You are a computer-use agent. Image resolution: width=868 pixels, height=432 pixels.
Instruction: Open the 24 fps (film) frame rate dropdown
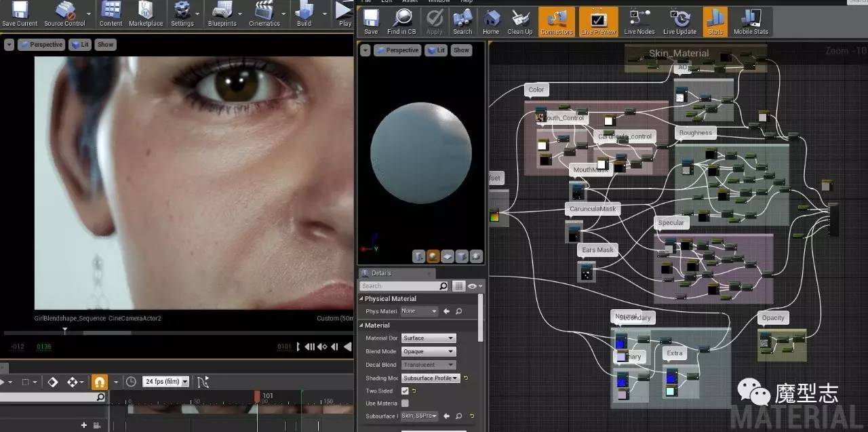166,382
